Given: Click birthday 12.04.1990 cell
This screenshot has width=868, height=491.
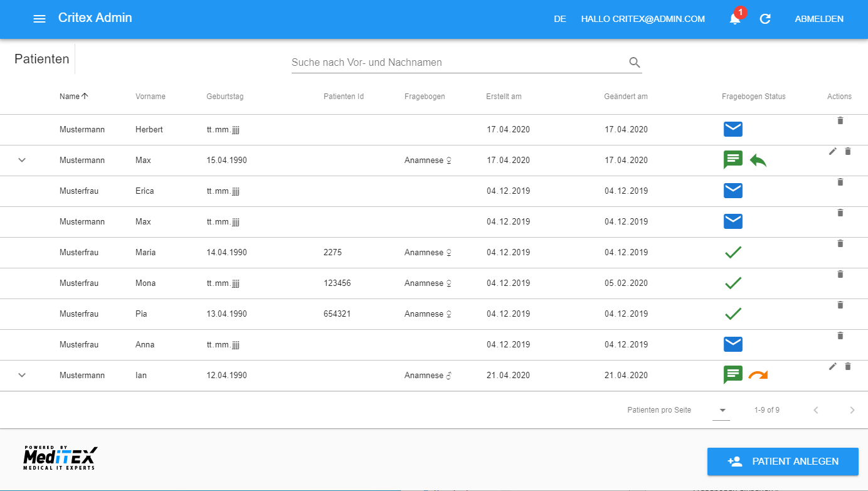Looking at the screenshot, I should click(x=226, y=375).
